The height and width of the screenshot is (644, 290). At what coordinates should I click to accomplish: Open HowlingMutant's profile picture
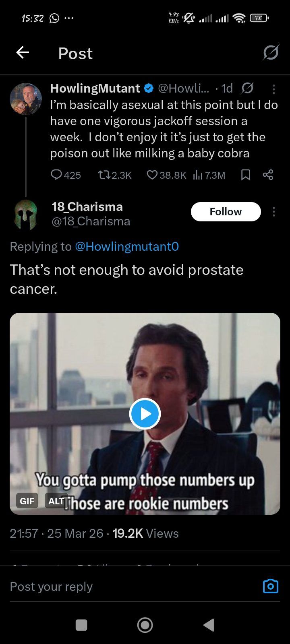pyautogui.click(x=26, y=99)
